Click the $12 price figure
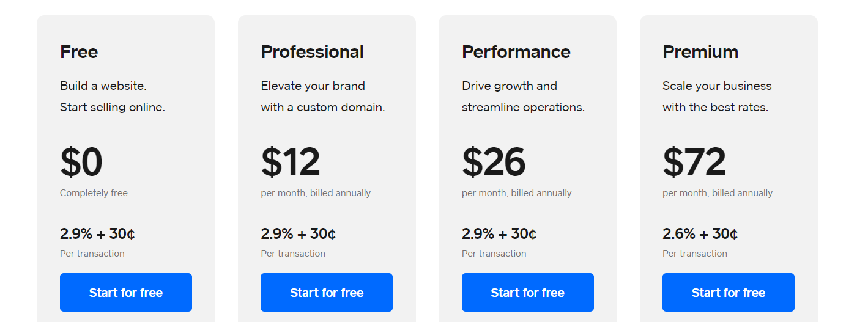 coord(291,163)
